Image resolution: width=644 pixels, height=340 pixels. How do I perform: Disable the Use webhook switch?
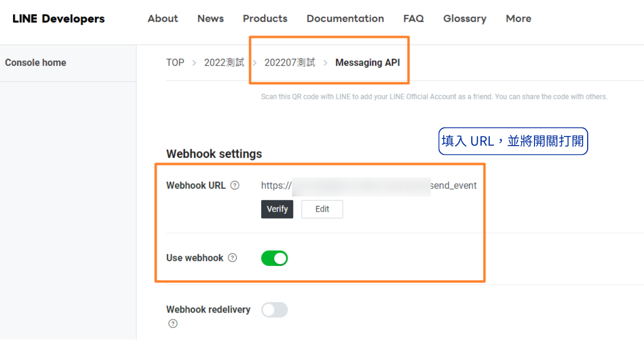[274, 258]
